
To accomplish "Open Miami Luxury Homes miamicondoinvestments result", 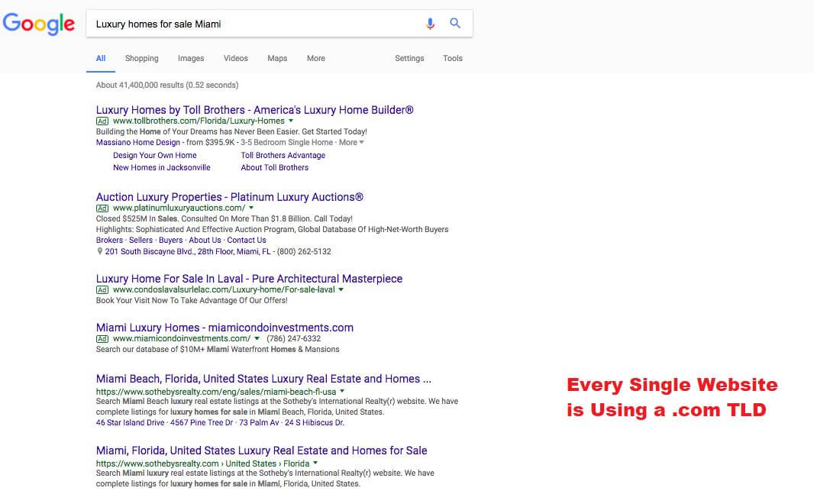I will point(224,328).
